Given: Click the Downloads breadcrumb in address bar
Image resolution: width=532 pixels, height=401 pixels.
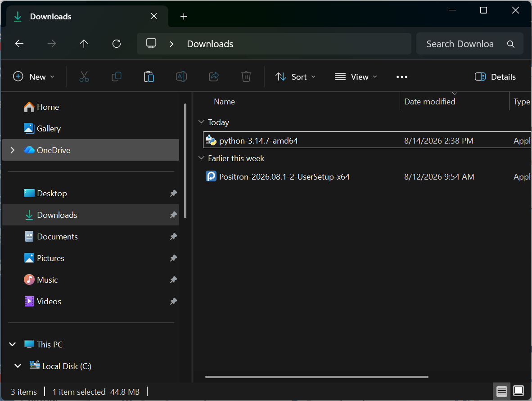Looking at the screenshot, I should tap(210, 44).
